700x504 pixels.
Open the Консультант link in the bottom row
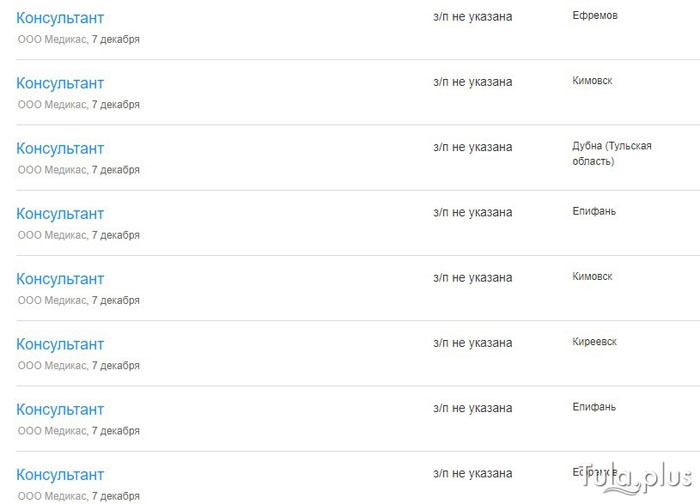60,475
